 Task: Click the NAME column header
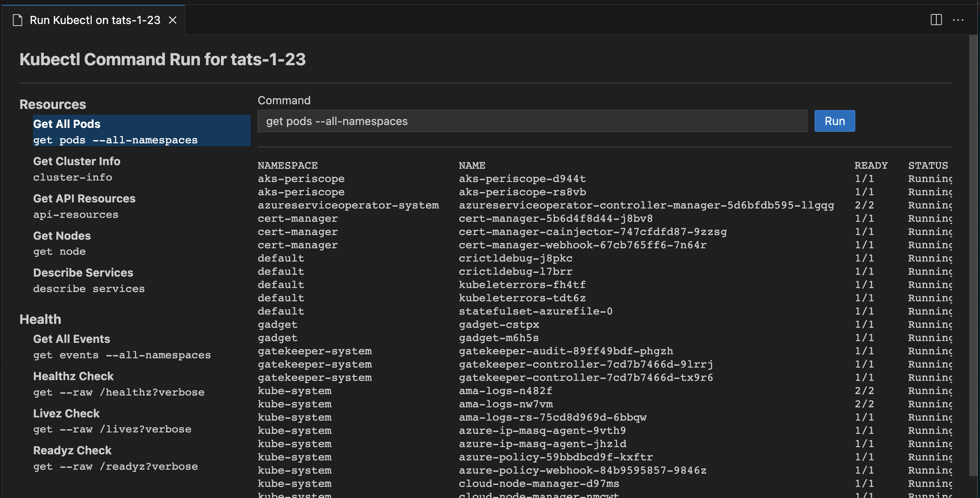472,166
